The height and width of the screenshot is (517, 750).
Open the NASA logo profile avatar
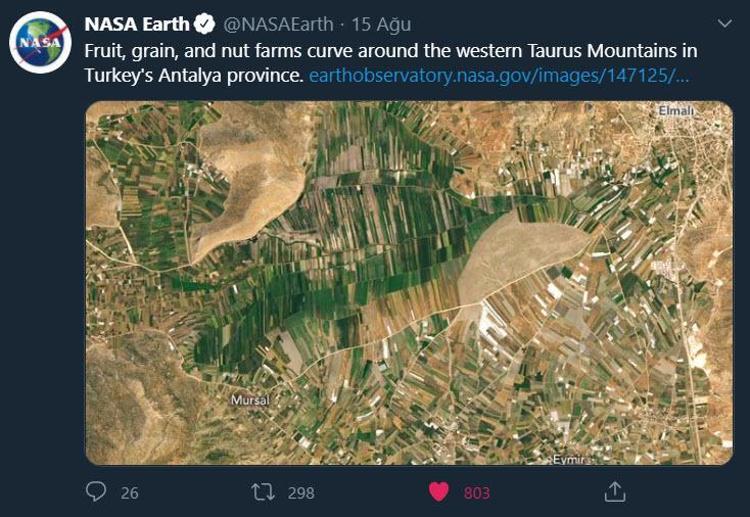[40, 42]
